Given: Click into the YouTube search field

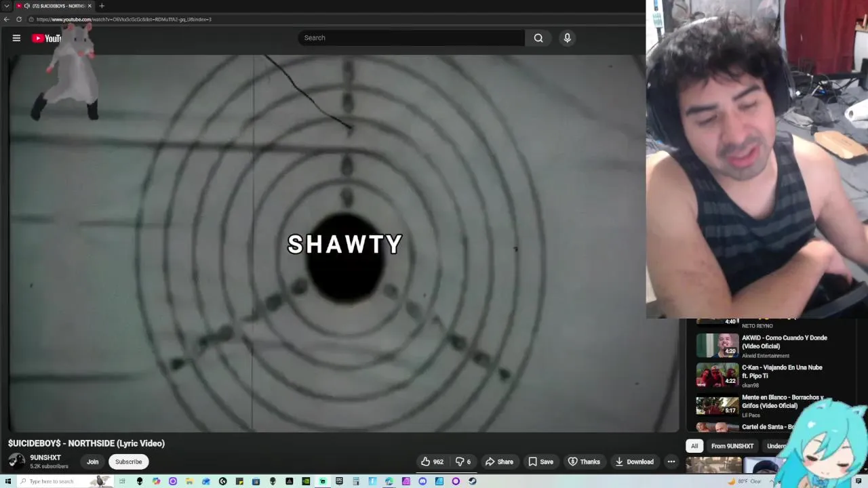Looking at the screenshot, I should click(x=411, y=38).
